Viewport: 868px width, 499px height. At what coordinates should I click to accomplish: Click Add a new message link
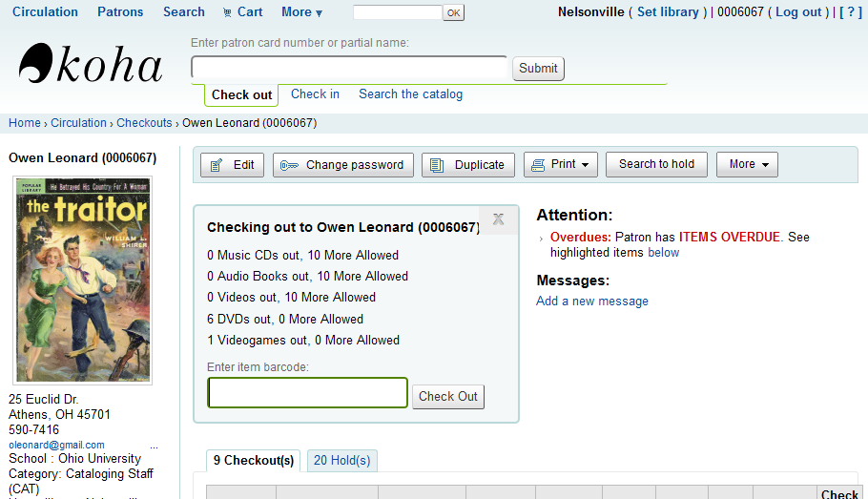coord(591,301)
